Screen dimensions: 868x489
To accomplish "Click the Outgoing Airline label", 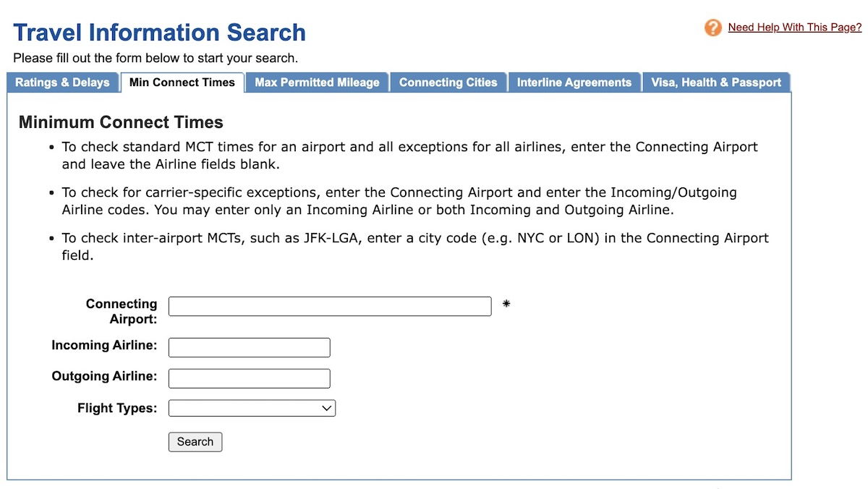I will pos(104,376).
